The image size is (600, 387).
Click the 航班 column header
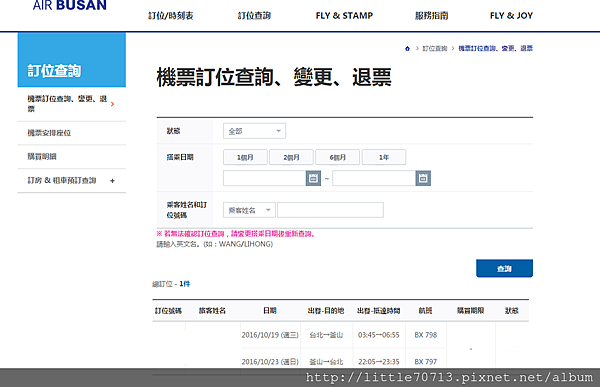[425, 311]
